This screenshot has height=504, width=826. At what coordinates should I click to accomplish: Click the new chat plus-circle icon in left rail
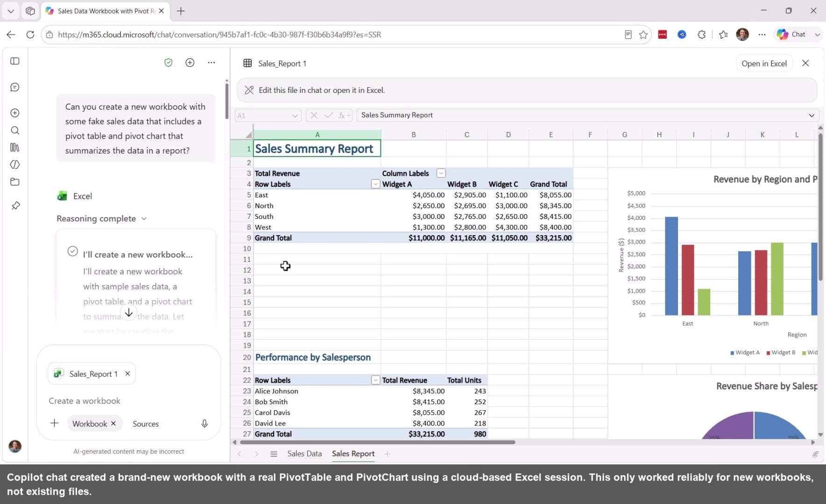coord(15,113)
